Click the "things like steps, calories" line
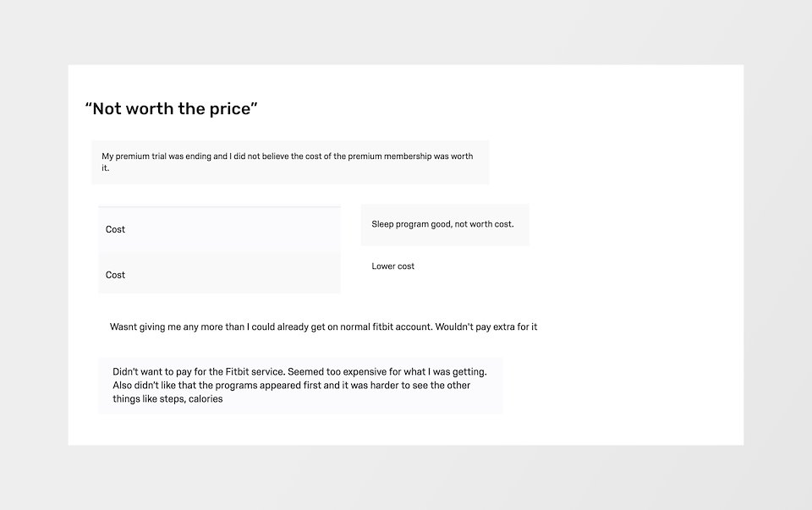Screen dimensions: 812x510 (167, 398)
